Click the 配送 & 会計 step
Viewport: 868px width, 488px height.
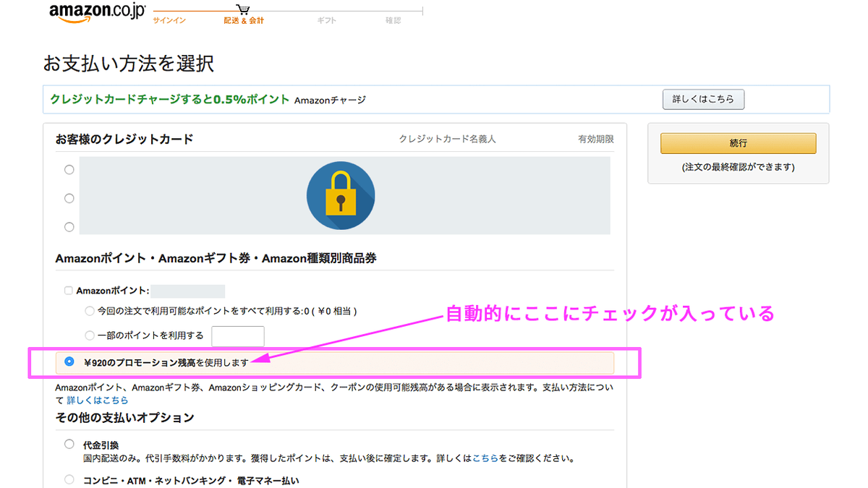[244, 21]
